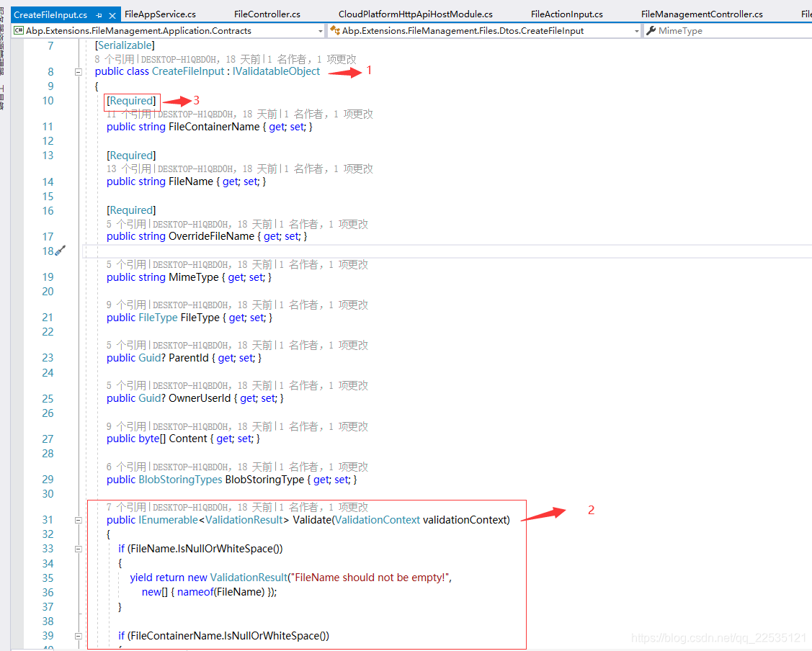Click the OwnerUserId property name

(x=200, y=398)
